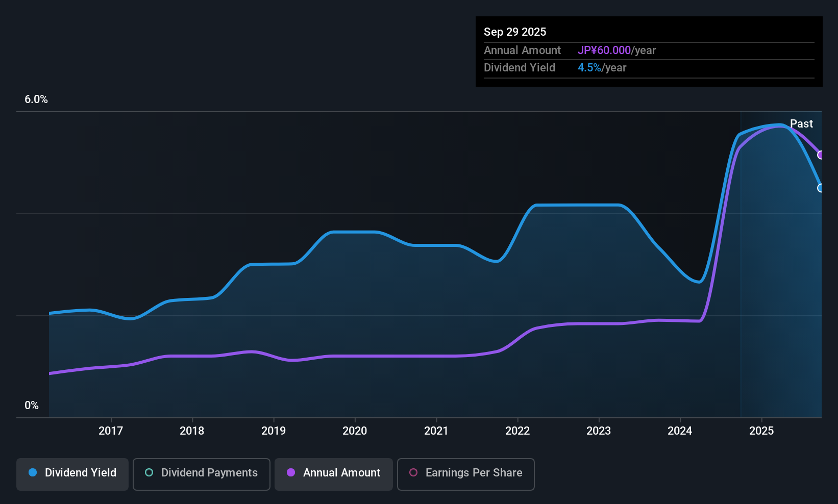Image resolution: width=838 pixels, height=504 pixels.
Task: Toggle the Annual Amount legend button
Action: pyautogui.click(x=334, y=473)
